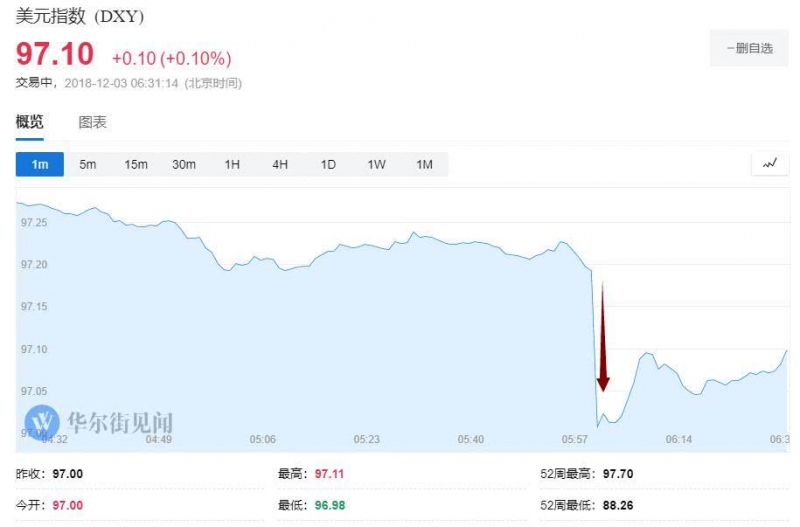
Task: Choose the 4H interval
Action: click(280, 164)
